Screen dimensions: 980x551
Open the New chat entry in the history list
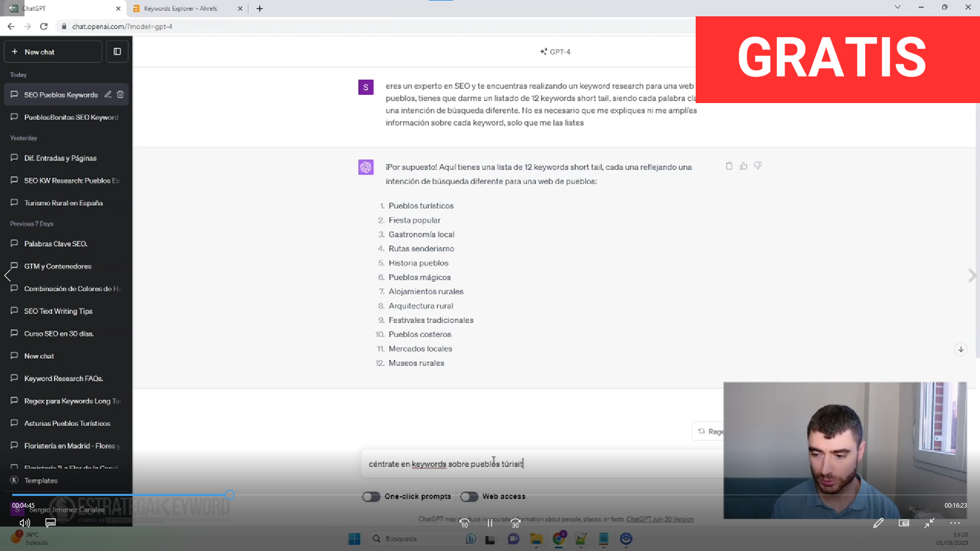point(66,356)
